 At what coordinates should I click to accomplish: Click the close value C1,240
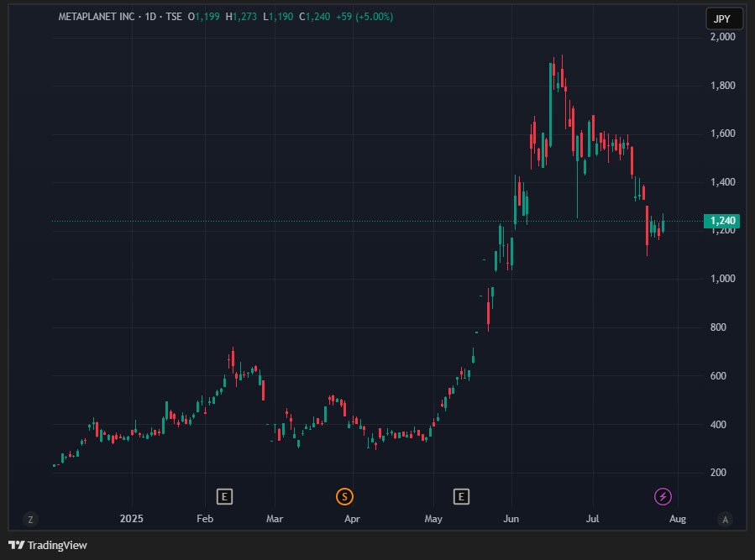click(x=315, y=17)
